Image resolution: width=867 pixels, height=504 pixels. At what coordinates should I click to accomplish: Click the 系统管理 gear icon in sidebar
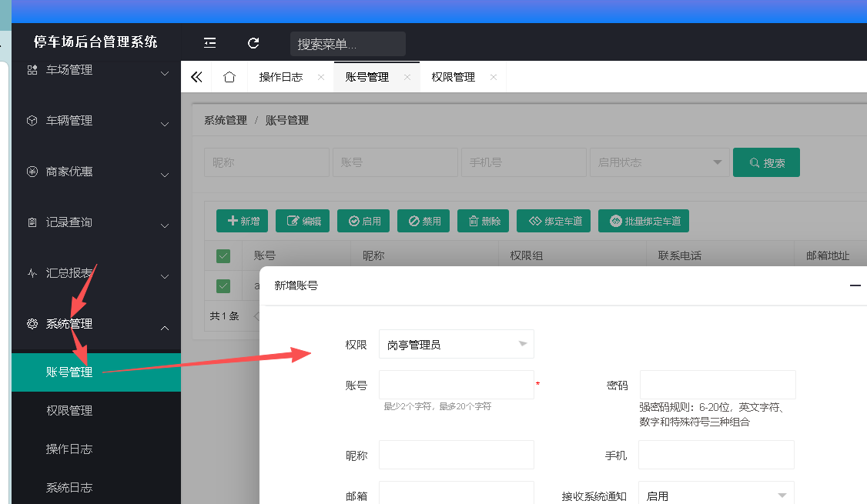[32, 324]
